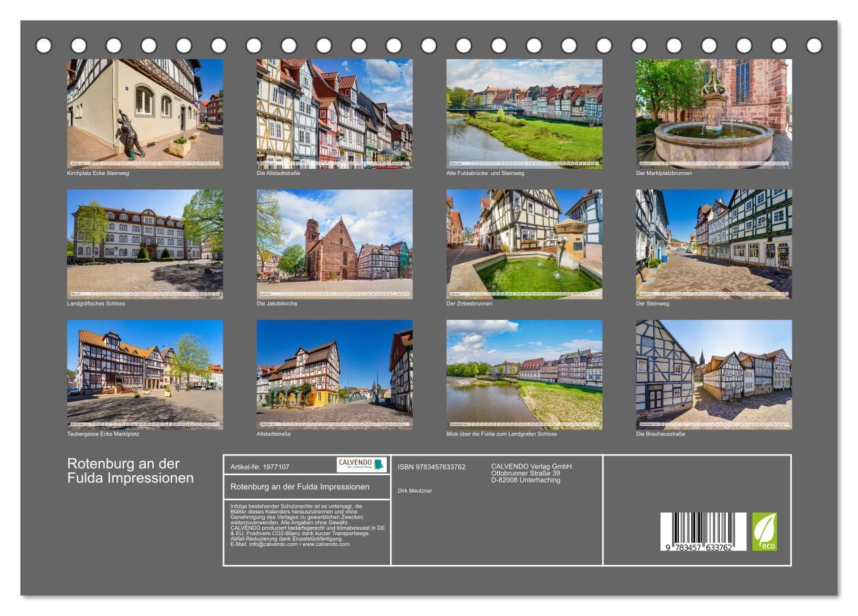Viewport: 858px width, 616px height.
Task: Open the Landgräfisches Schloss photo
Action: click(144, 244)
